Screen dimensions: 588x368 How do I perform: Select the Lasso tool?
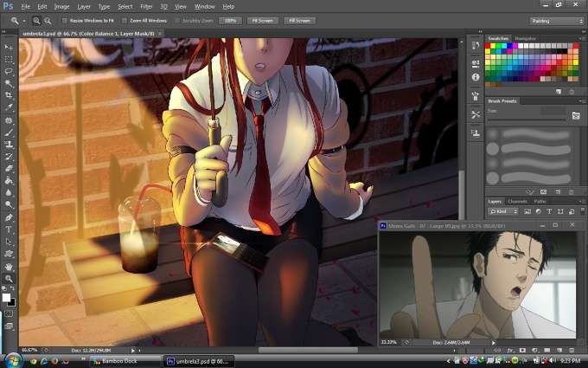pyautogui.click(x=9, y=71)
